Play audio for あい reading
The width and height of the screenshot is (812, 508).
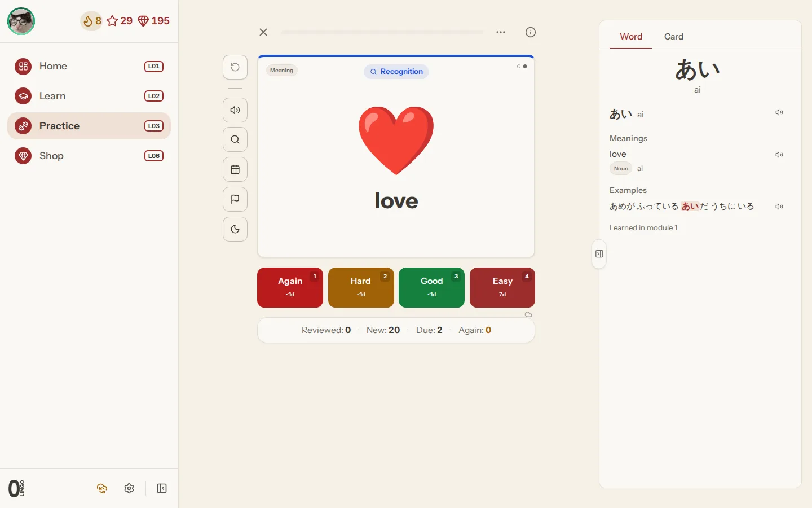coord(779,112)
